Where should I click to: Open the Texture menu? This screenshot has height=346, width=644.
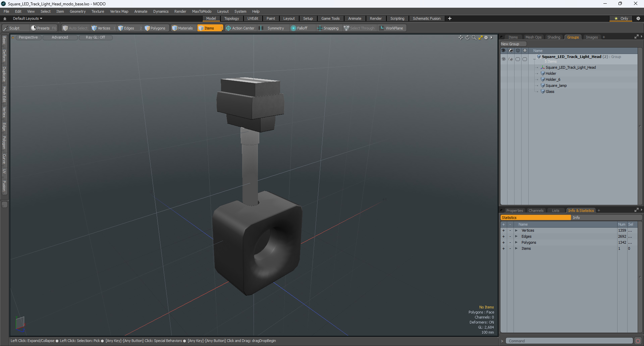(98, 11)
